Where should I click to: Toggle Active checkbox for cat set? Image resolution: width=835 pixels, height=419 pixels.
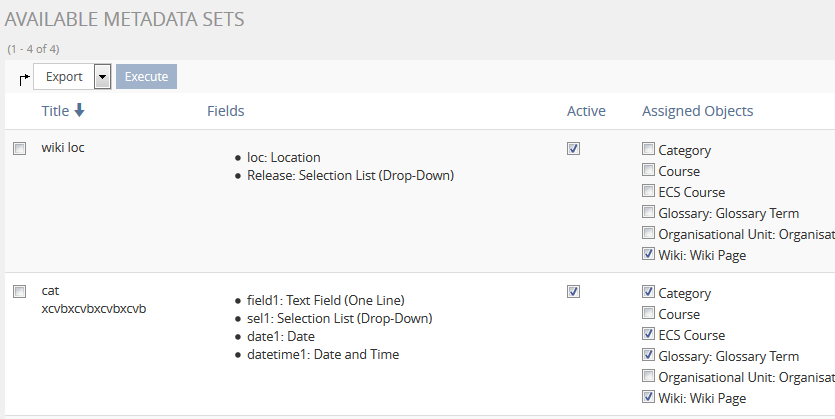573,292
